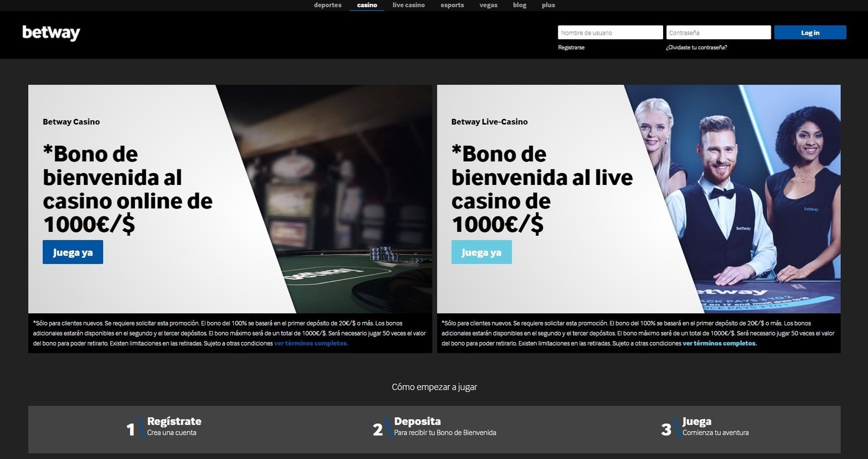Viewport: 868px width, 459px height.
Task: Select step 3 Juega
Action: coord(705,428)
